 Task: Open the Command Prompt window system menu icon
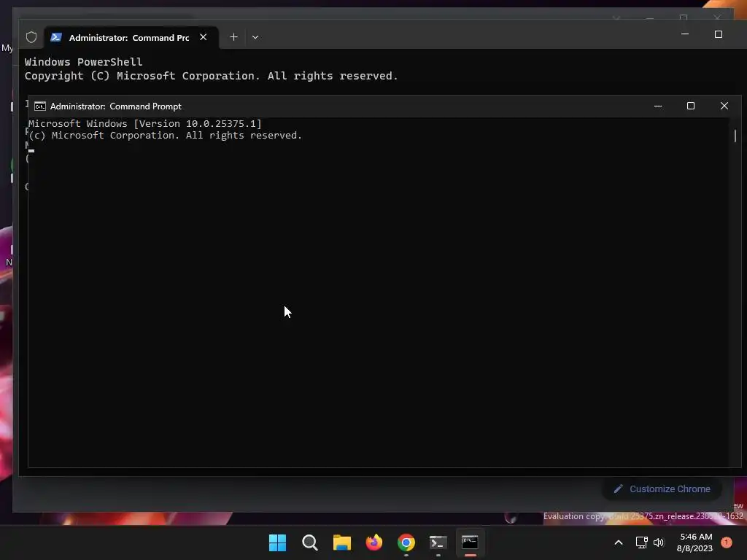point(40,106)
